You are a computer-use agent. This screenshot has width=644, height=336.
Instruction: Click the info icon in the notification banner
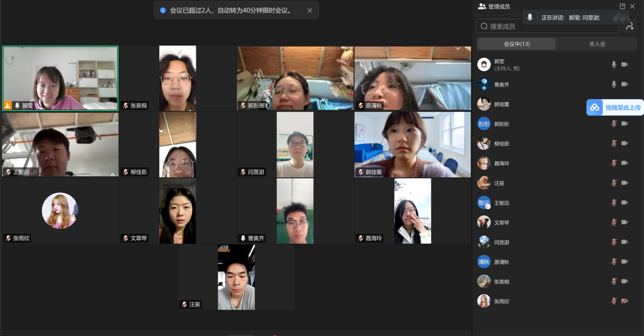[x=162, y=10]
